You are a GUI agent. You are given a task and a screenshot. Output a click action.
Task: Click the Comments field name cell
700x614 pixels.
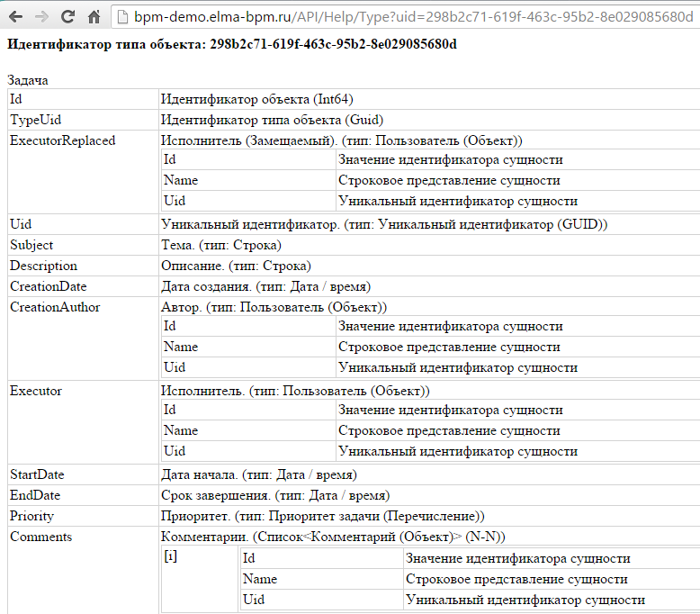coord(40,537)
